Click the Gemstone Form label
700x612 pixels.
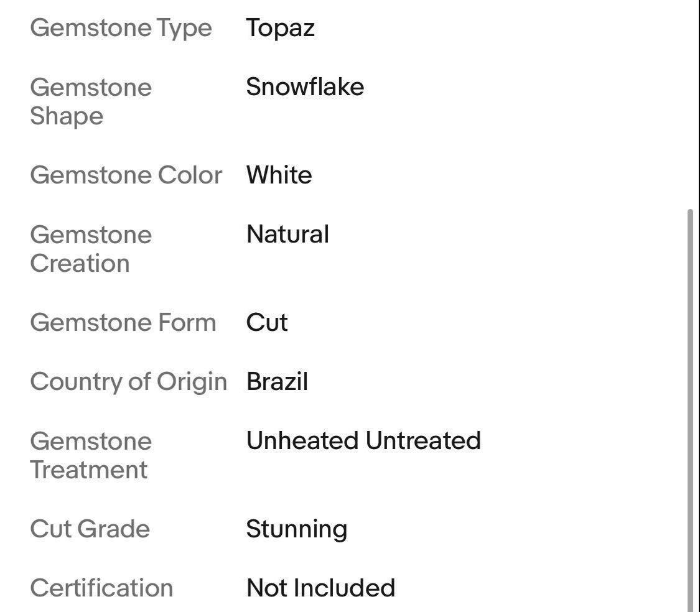tap(123, 323)
